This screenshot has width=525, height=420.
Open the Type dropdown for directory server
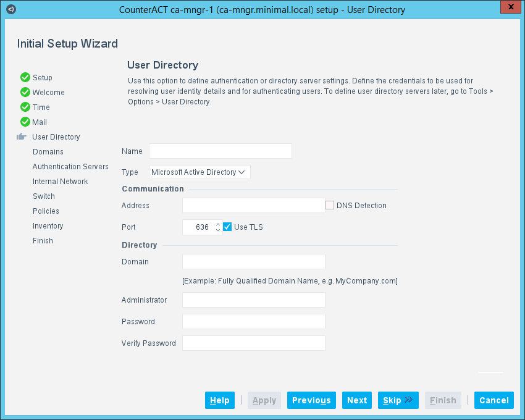pyautogui.click(x=199, y=172)
